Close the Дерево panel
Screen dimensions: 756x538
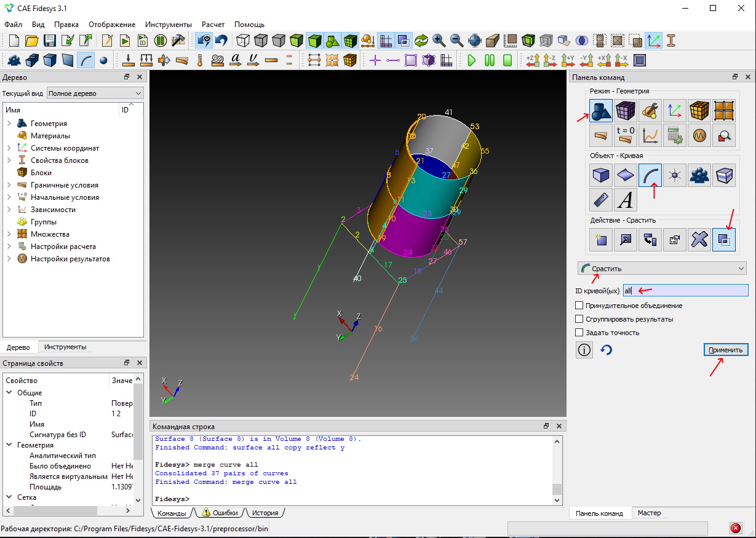[x=140, y=77]
